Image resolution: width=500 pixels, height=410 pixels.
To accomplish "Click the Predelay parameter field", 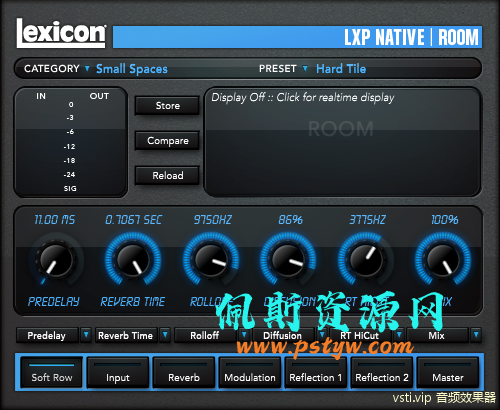I will pyautogui.click(x=47, y=335).
